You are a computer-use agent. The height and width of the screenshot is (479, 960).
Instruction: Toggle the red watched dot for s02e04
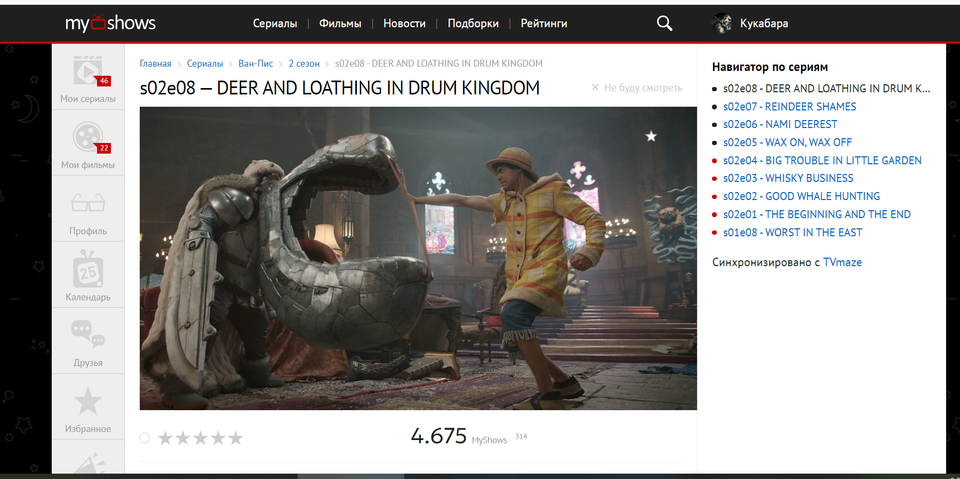[714, 160]
